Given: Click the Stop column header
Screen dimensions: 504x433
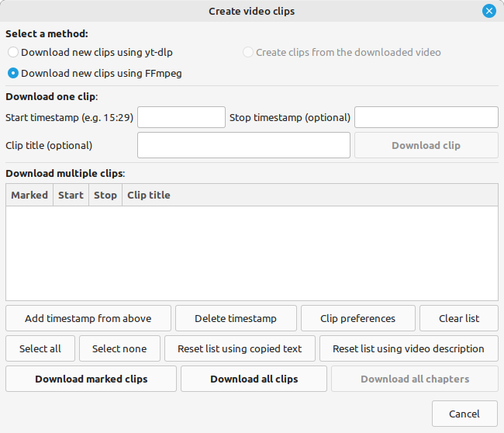Looking at the screenshot, I should pos(105,195).
